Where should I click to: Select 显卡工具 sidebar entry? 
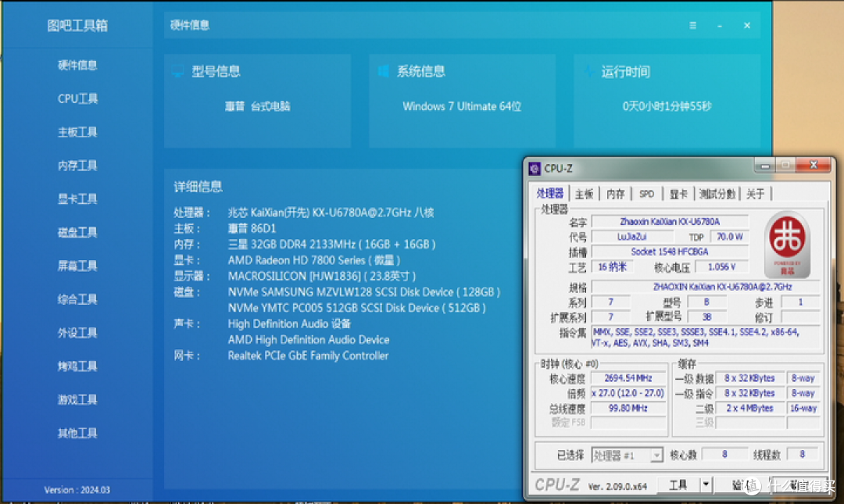pos(77,199)
